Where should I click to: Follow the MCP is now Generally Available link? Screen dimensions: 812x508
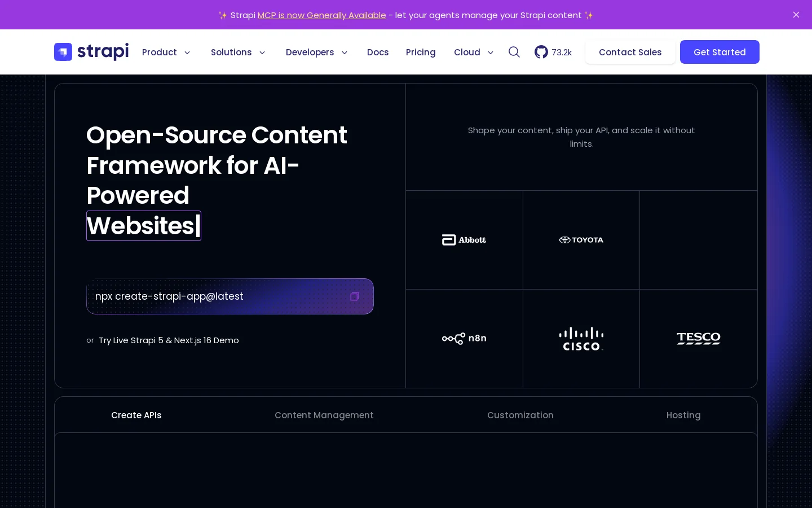[x=322, y=15]
